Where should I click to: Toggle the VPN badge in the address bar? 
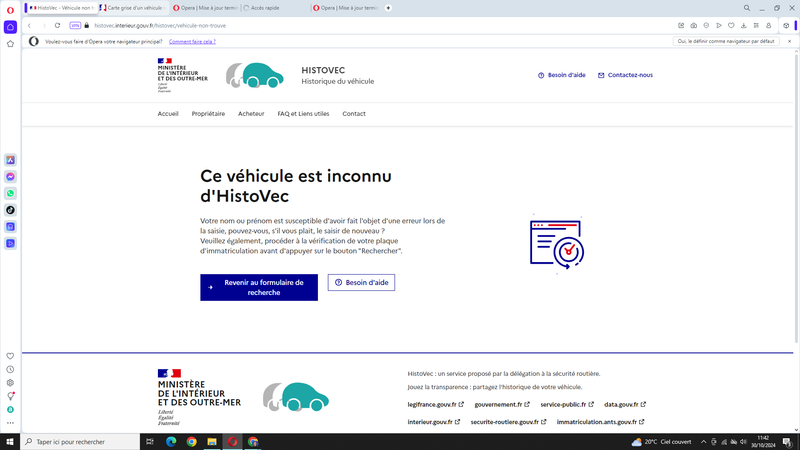tap(75, 26)
